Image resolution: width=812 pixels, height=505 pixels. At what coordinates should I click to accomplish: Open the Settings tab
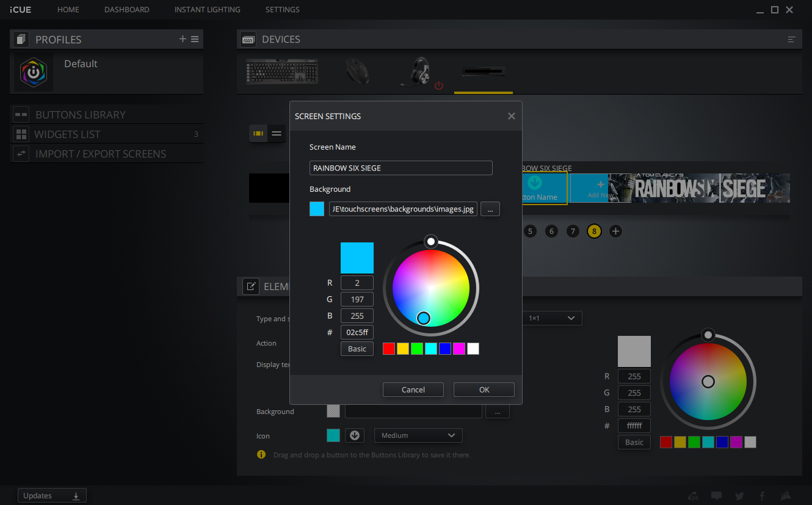(x=283, y=10)
